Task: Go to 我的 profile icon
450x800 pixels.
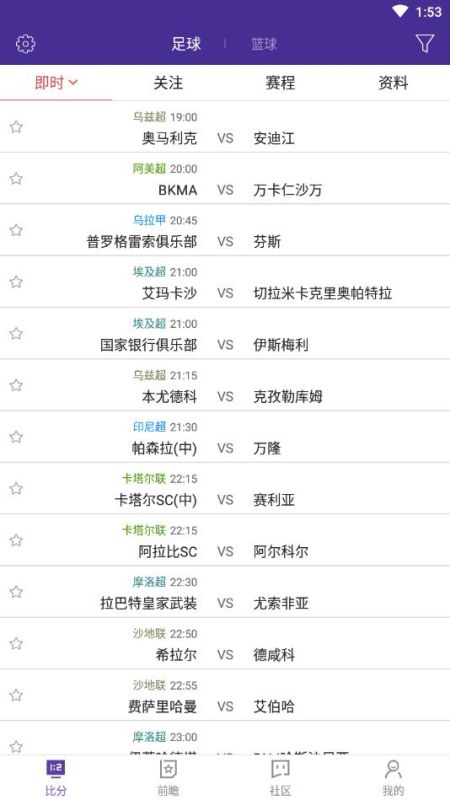Action: (x=393, y=768)
